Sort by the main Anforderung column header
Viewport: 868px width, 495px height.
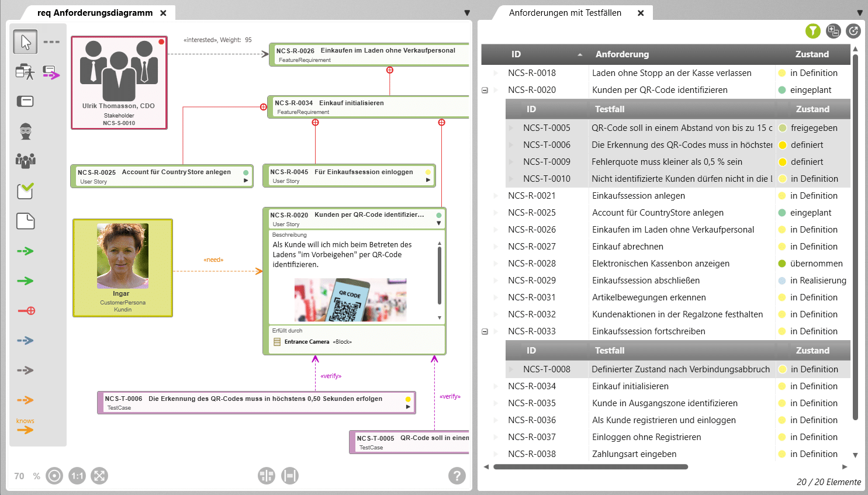(x=623, y=54)
